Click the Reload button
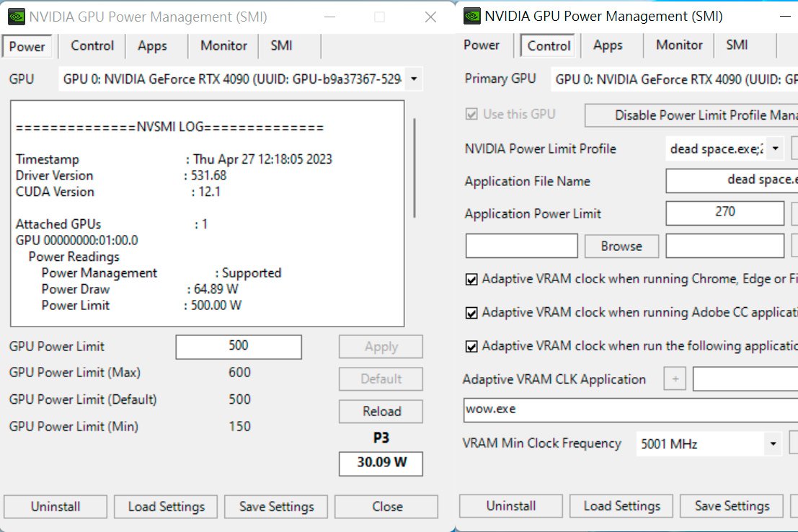Viewport: 798px width, 532px height. 381,412
